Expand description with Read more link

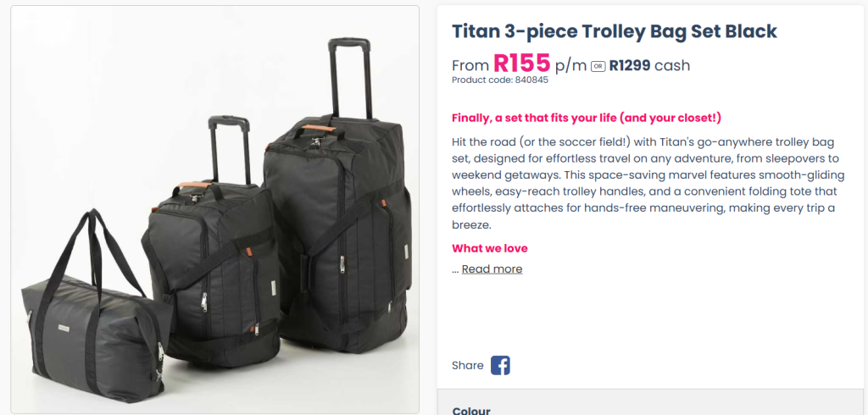(x=492, y=269)
